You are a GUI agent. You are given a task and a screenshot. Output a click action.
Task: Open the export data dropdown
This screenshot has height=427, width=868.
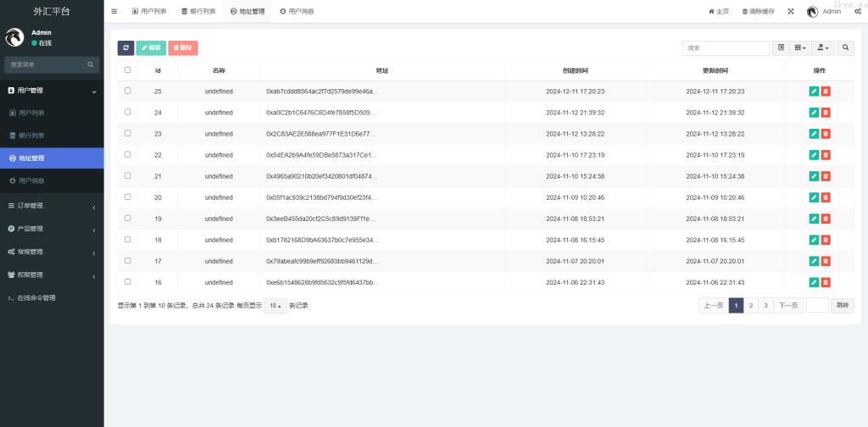(x=823, y=48)
